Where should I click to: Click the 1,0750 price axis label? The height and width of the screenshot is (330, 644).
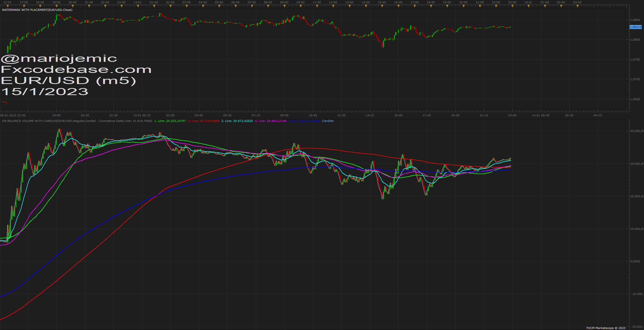(x=635, y=60)
